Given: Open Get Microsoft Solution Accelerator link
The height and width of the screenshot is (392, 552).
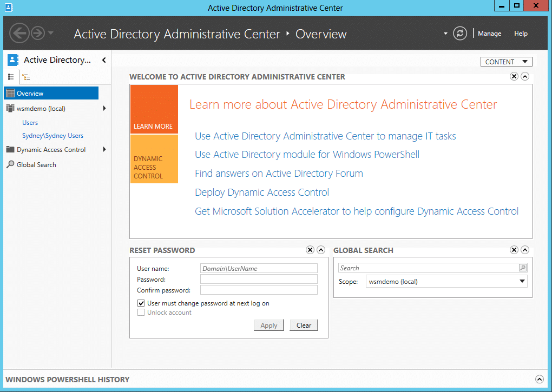Looking at the screenshot, I should coord(357,211).
